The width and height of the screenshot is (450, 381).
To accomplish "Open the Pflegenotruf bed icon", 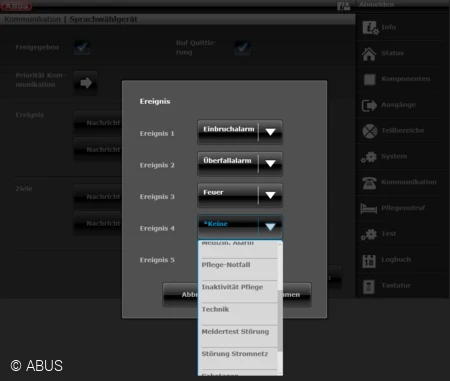I will point(369,208).
